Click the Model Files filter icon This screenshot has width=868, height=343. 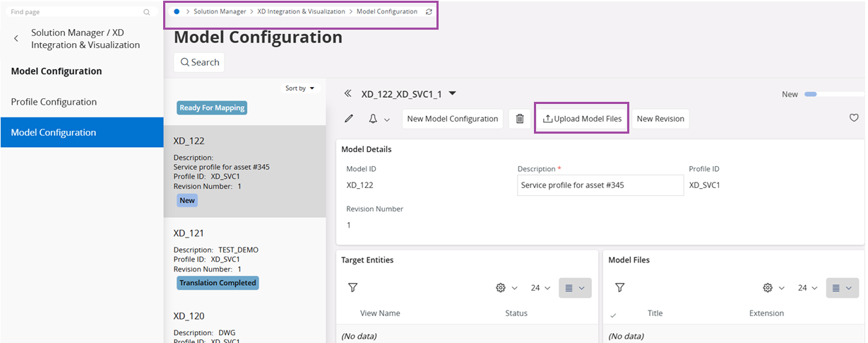(x=619, y=288)
